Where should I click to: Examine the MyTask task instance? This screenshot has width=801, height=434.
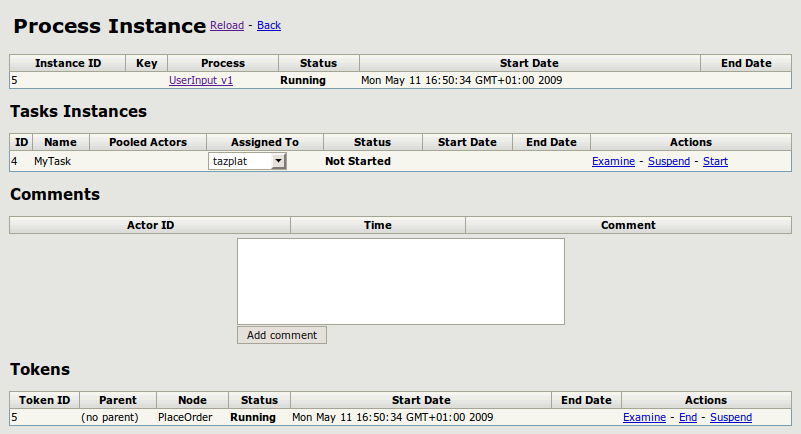(x=613, y=161)
